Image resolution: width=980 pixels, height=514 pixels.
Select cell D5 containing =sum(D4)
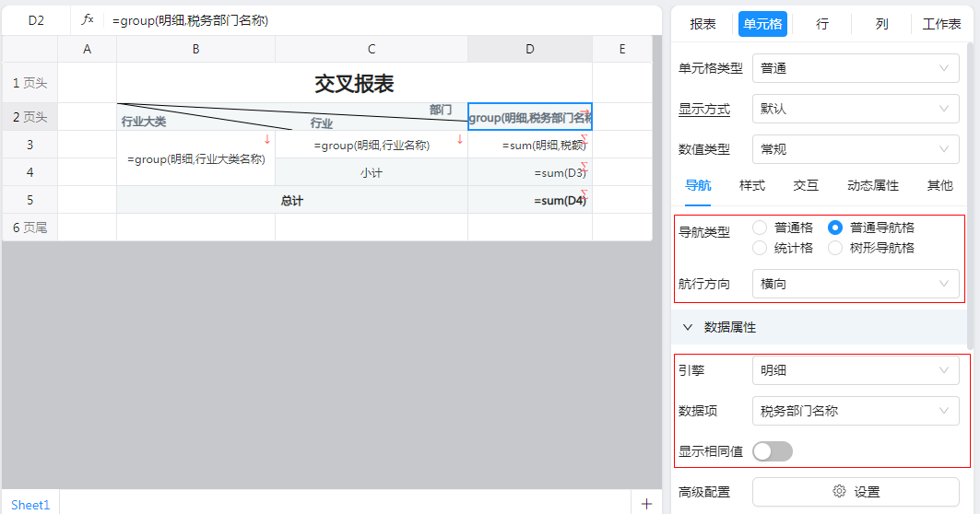coord(529,200)
